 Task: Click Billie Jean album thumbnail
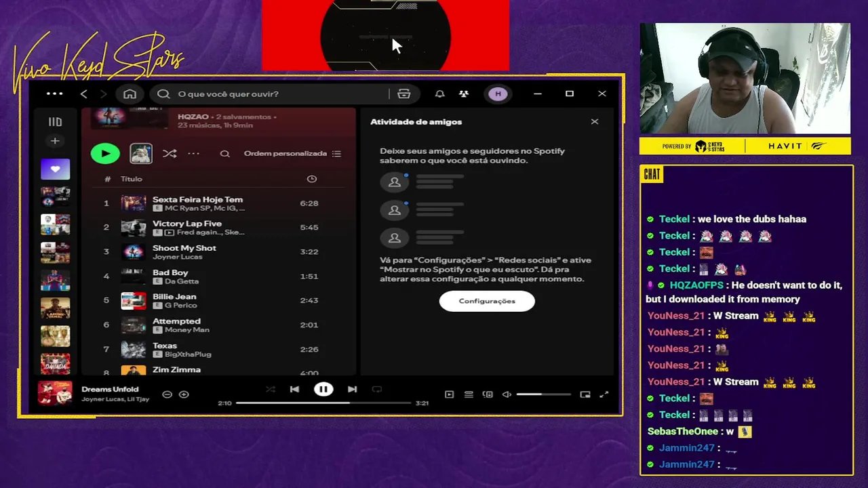[133, 301]
